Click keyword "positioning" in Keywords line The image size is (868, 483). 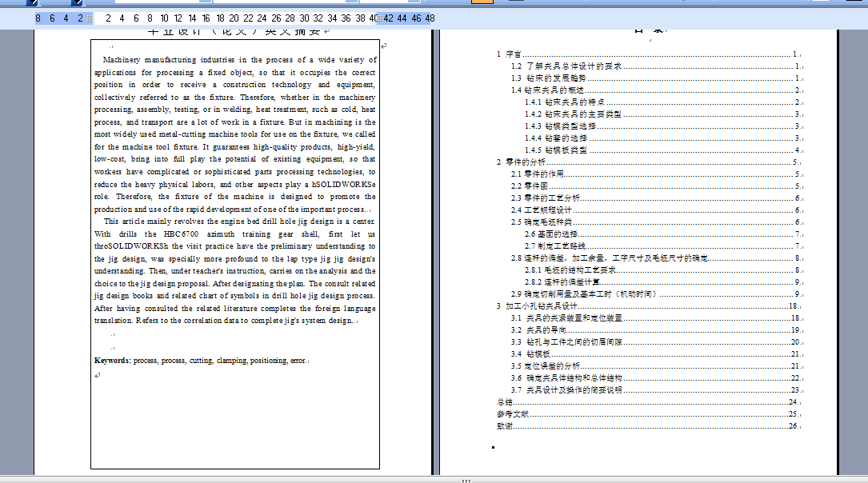click(x=269, y=361)
